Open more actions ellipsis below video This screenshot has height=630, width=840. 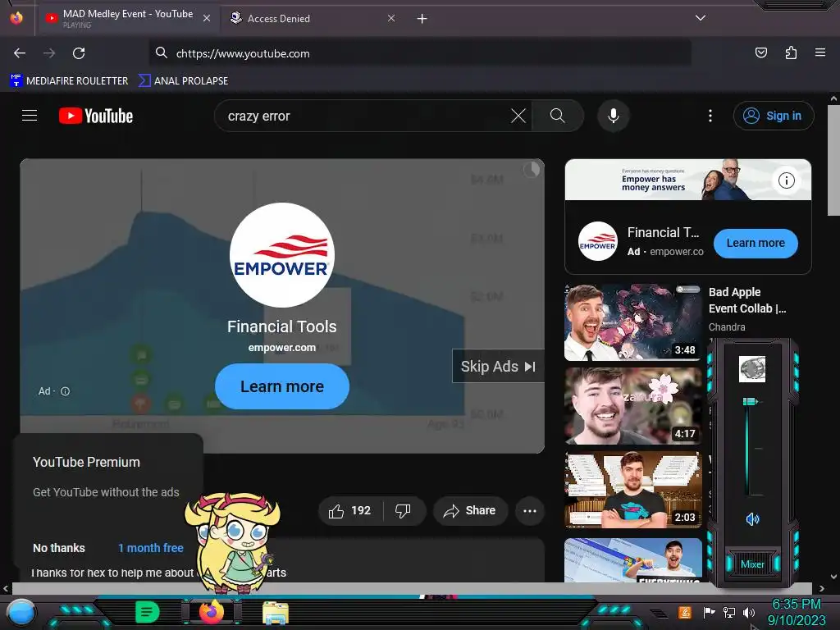(530, 510)
